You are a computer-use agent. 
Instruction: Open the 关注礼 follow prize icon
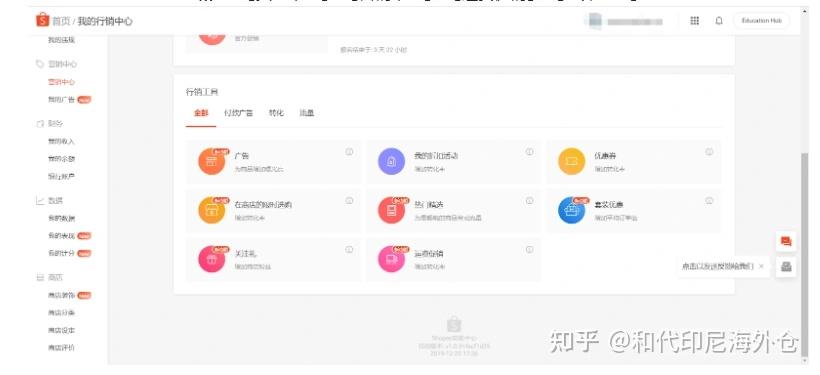(x=211, y=259)
